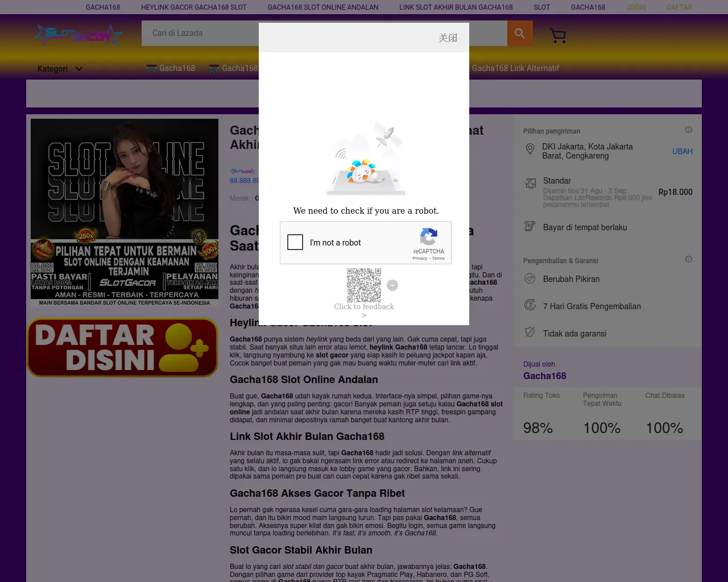
Task: Click the Bayar di tempat icon
Action: [530, 226]
